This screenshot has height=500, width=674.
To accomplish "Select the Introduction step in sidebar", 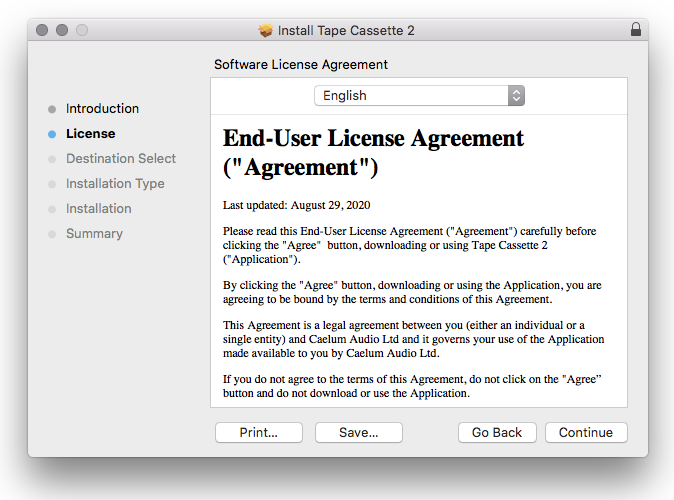I will pyautogui.click(x=102, y=108).
